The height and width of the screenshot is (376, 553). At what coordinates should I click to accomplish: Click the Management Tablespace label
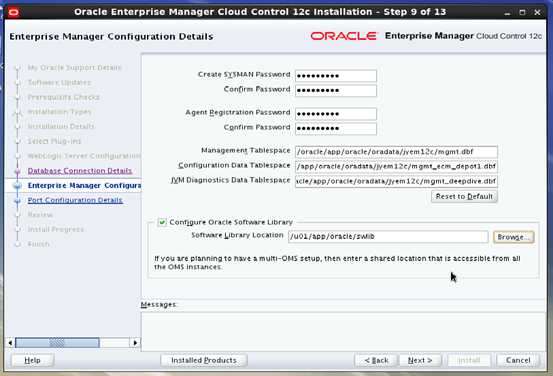245,151
